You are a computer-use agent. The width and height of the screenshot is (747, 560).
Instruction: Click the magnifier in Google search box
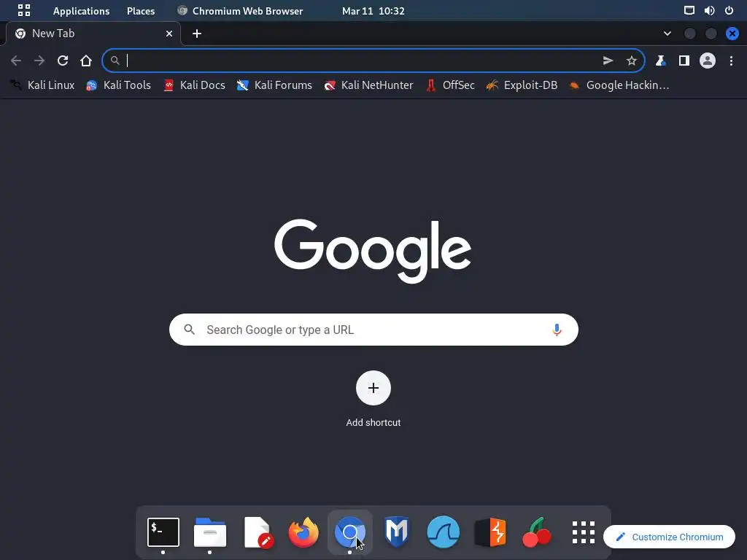pos(189,330)
